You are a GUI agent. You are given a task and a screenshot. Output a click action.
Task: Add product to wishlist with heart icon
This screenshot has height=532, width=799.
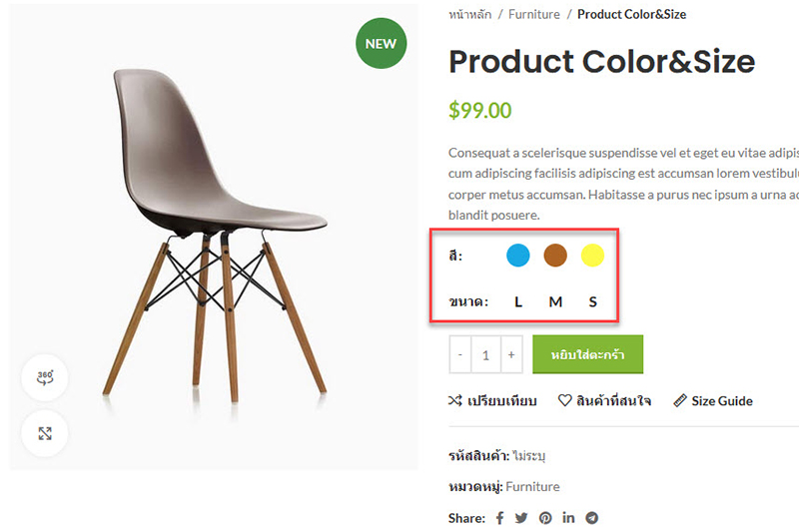[x=564, y=401]
